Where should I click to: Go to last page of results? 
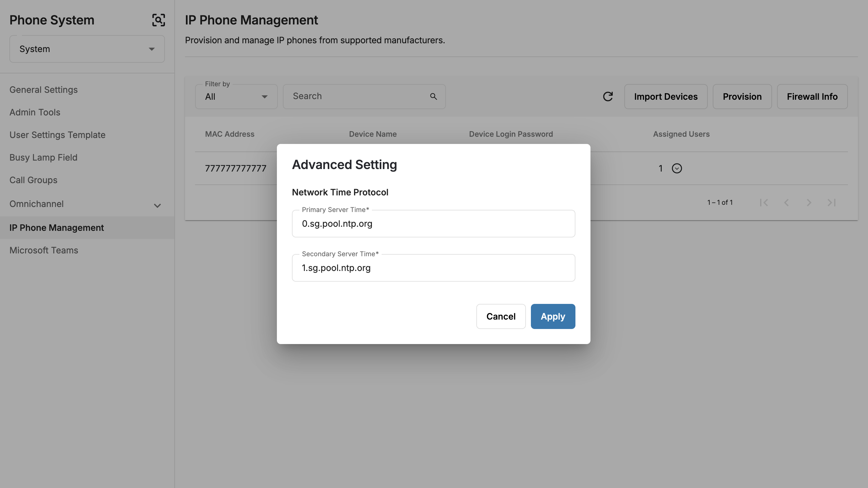(832, 203)
